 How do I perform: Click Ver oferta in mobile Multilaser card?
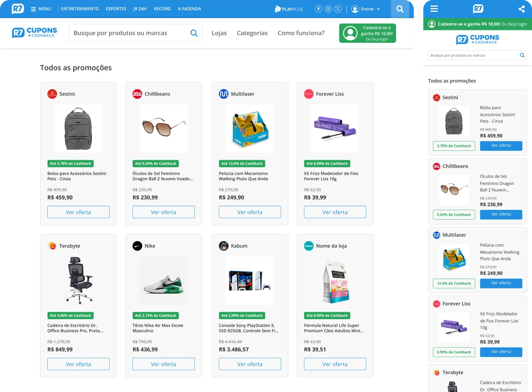point(501,283)
